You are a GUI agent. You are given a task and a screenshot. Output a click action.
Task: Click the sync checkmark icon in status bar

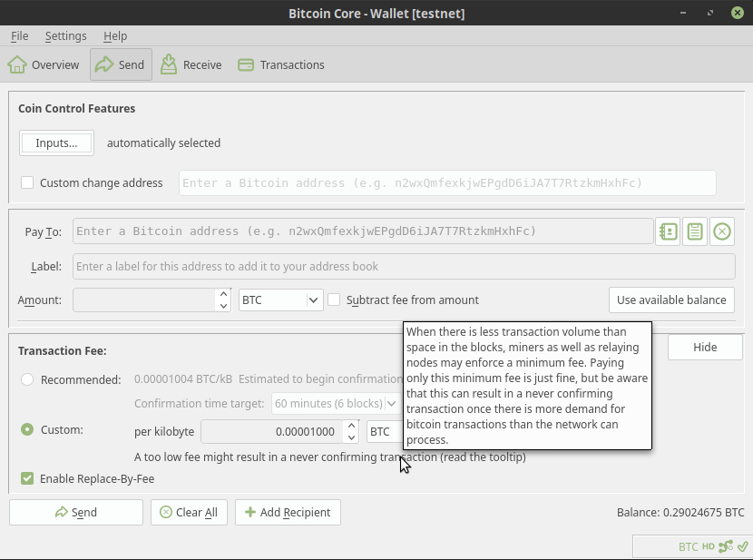[x=742, y=546]
